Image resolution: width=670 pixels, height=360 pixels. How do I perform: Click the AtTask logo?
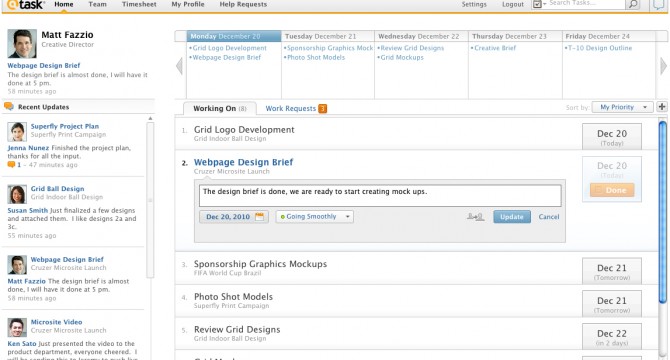point(26,5)
